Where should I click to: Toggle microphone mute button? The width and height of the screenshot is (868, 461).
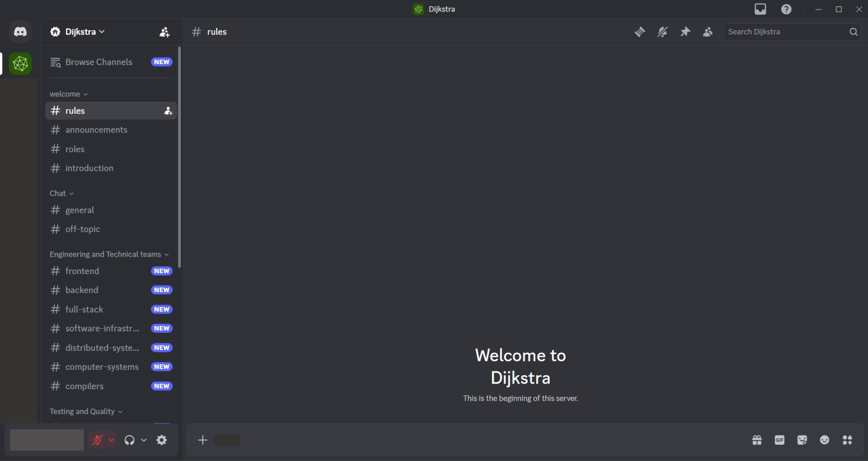tap(97, 440)
